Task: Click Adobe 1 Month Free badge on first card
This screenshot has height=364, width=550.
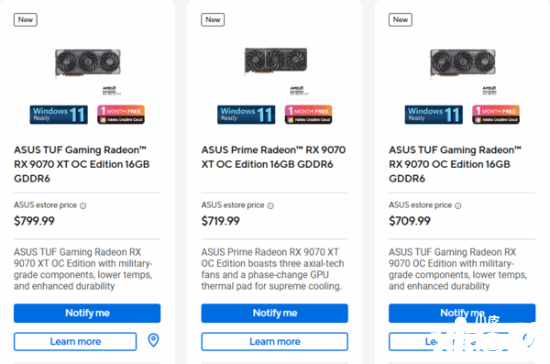Action: (121, 115)
